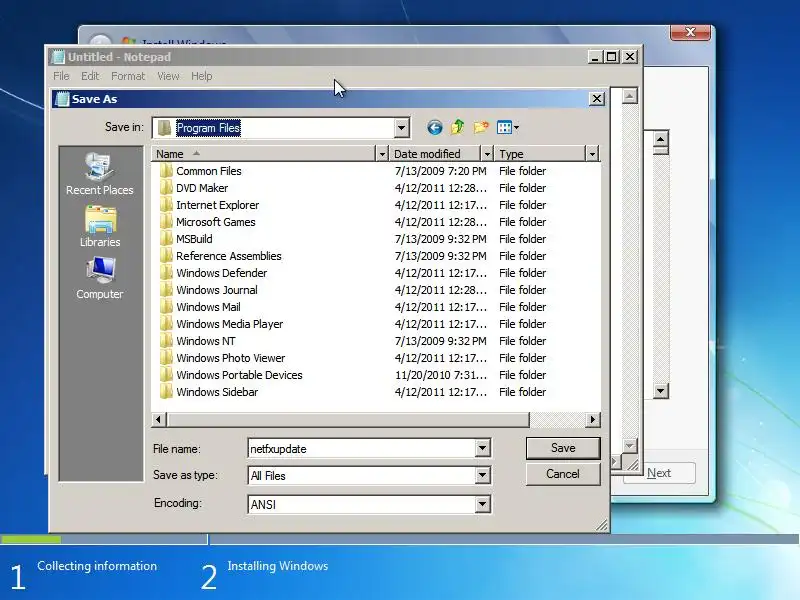This screenshot has height=600, width=800.
Task: Select the MSBuild folder icon
Action: [x=166, y=239]
